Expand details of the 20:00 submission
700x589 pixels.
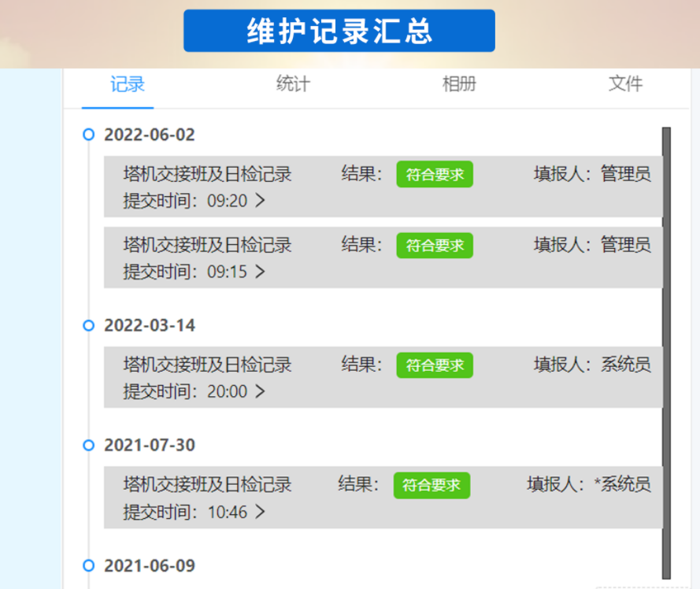pos(262,391)
